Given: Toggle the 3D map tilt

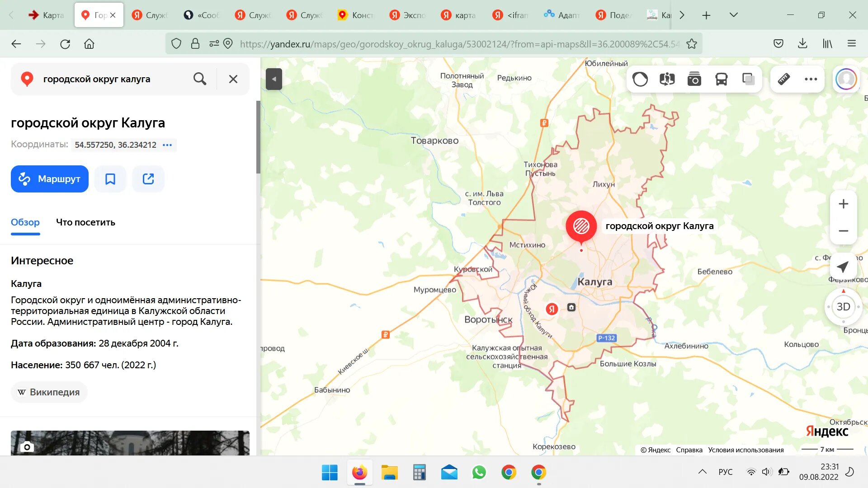Looking at the screenshot, I should tap(843, 307).
